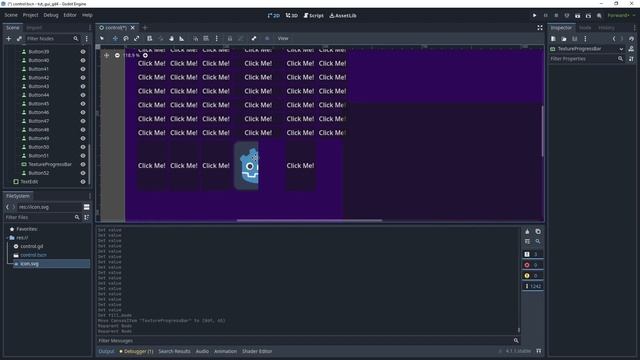Choose the Move Mode tool
Screen dimensions: 640x360
click(115, 38)
